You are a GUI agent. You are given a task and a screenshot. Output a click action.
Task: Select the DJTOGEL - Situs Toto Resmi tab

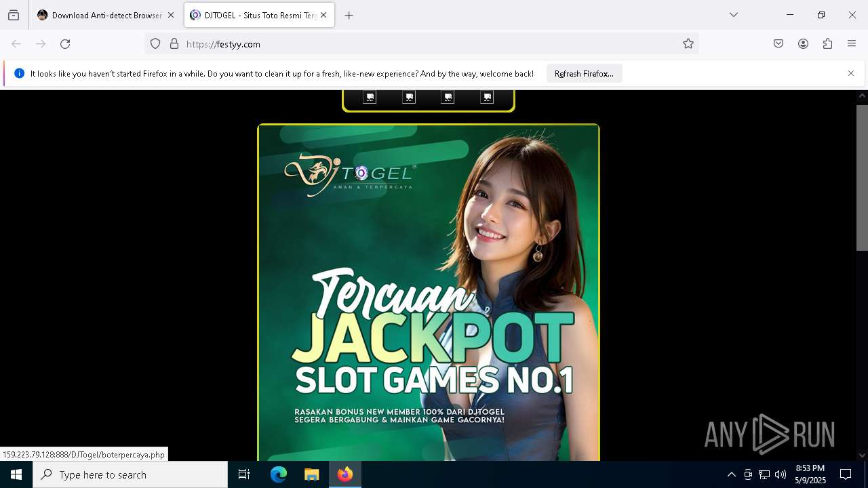pos(259,15)
